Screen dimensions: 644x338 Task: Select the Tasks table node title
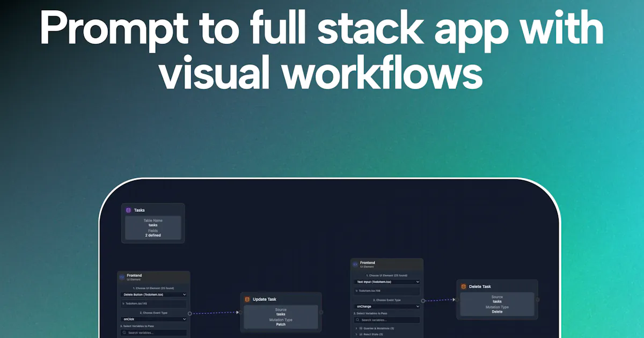[139, 210]
